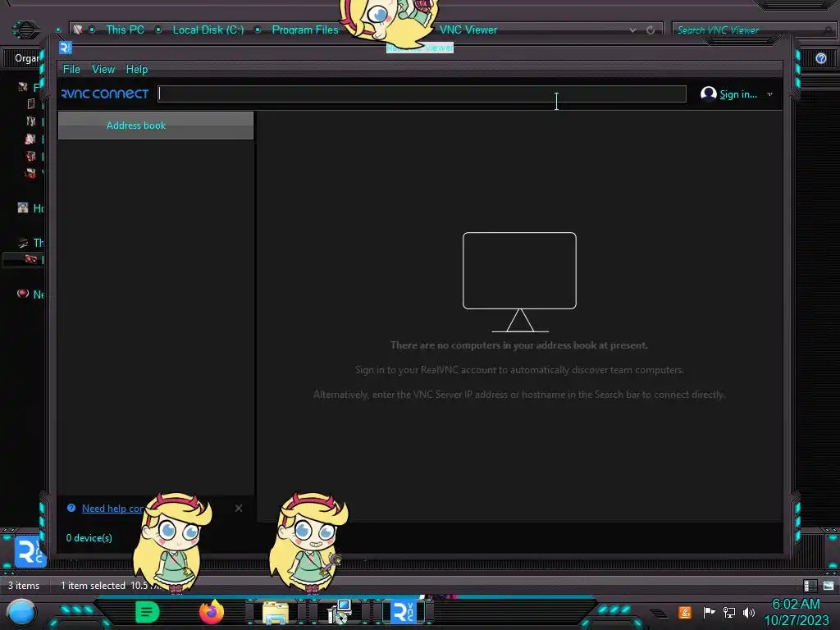
Task: Click the 0 device(s) status text
Action: click(x=89, y=538)
